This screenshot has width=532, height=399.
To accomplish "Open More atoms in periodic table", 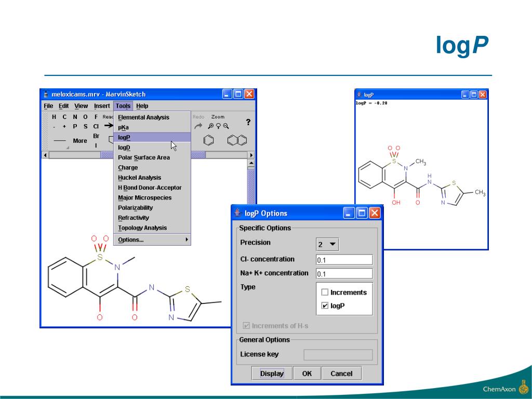I will point(79,141).
